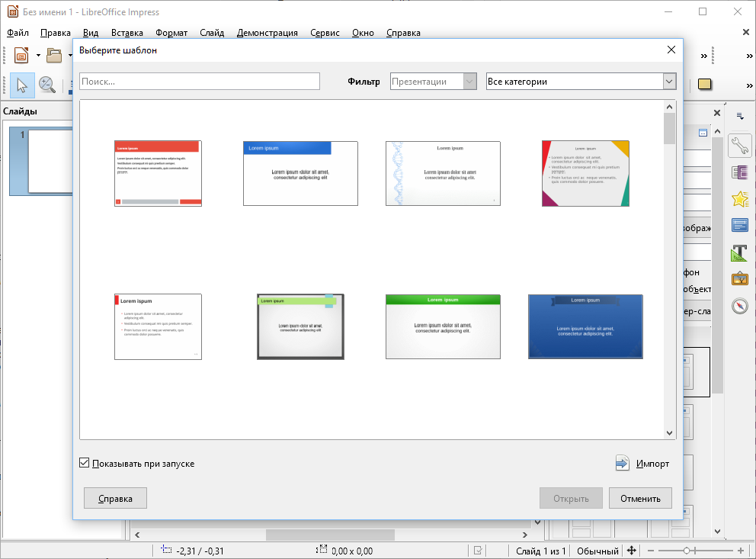756x559 pixels.
Task: Open the Master Slides sidebar panel
Action: [x=740, y=225]
